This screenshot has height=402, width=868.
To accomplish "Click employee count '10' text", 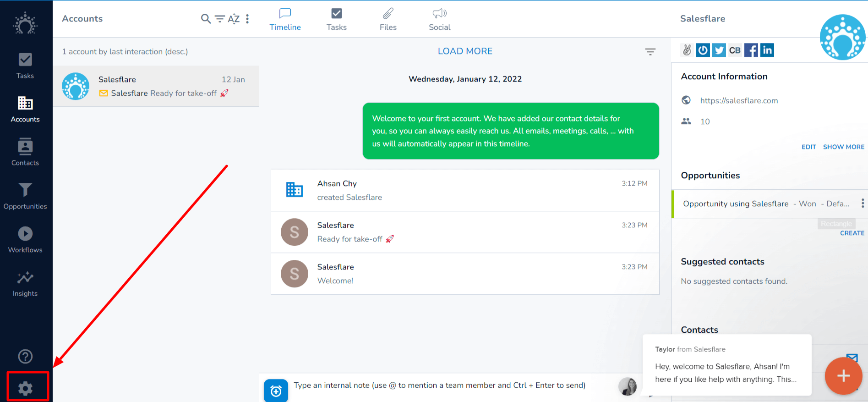I will tap(705, 121).
